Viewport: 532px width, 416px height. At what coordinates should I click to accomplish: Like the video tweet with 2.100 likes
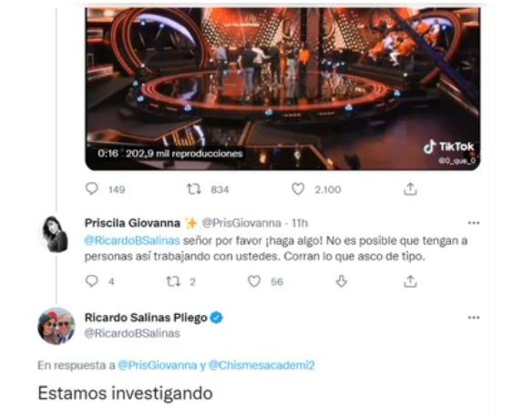pyautogui.click(x=298, y=188)
